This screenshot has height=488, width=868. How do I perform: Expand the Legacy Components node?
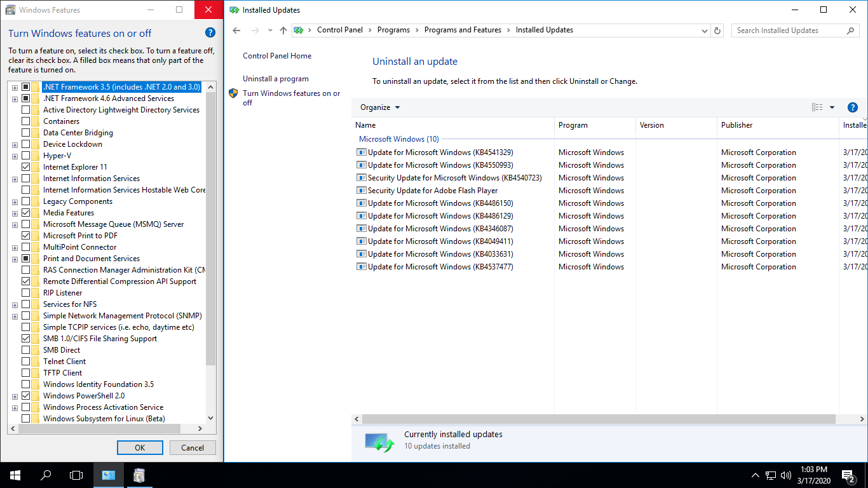pos(15,201)
